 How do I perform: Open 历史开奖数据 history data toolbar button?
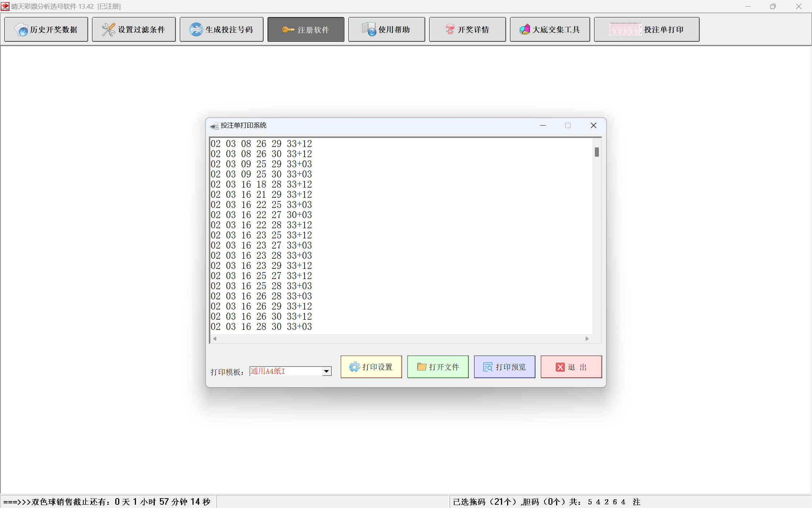tap(46, 29)
